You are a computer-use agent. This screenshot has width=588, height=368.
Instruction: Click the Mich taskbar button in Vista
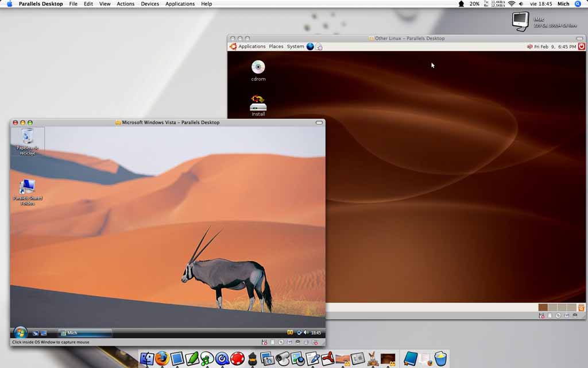[x=85, y=333]
